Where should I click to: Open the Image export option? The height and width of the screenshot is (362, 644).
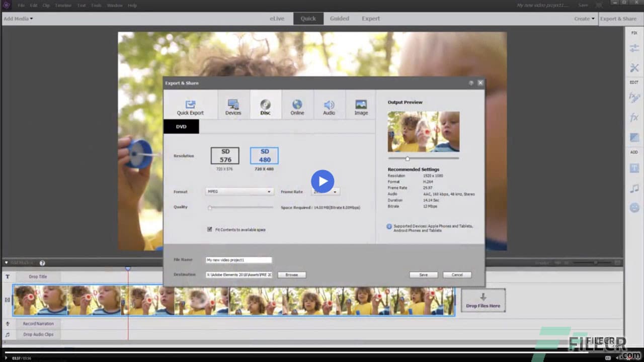pyautogui.click(x=361, y=106)
